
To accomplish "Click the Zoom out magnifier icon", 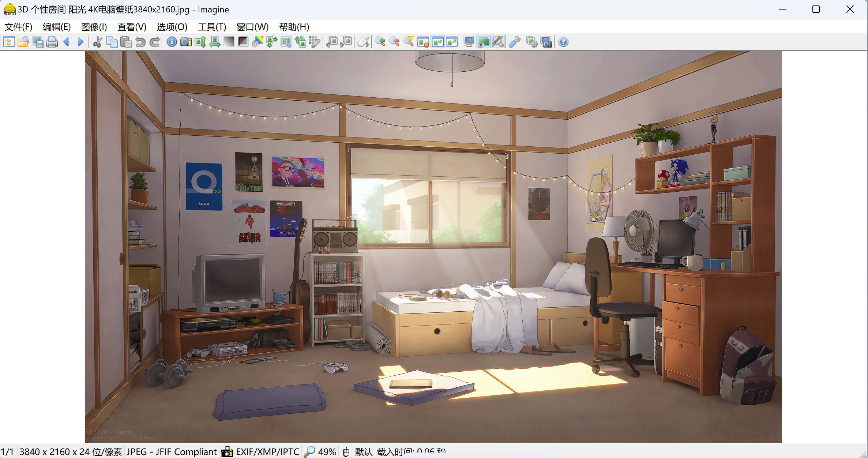I will click(395, 42).
